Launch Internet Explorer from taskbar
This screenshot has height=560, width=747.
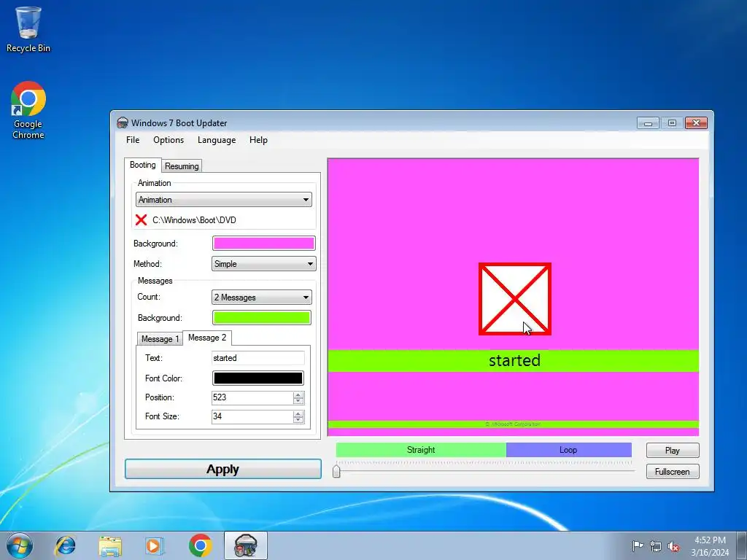point(65,545)
